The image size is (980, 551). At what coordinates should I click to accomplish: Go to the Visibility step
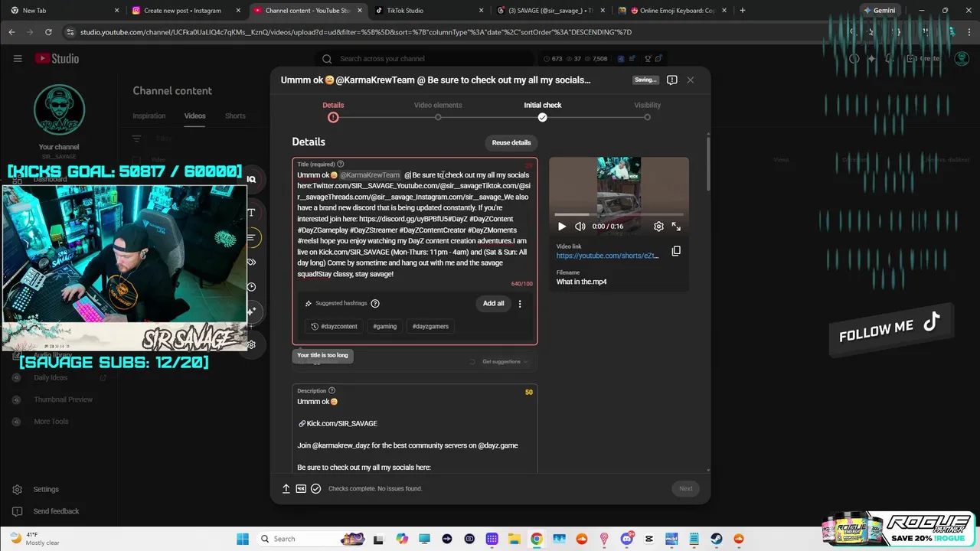(x=647, y=111)
